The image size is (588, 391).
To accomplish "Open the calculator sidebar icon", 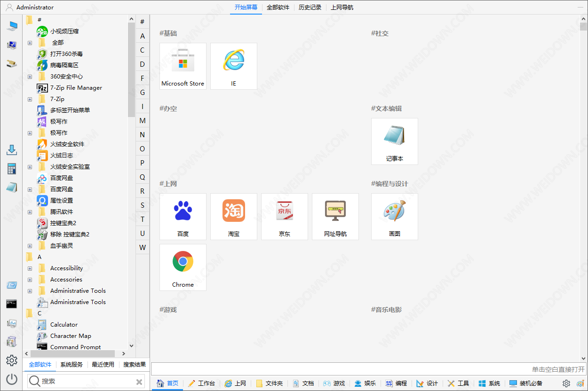I will [12, 169].
